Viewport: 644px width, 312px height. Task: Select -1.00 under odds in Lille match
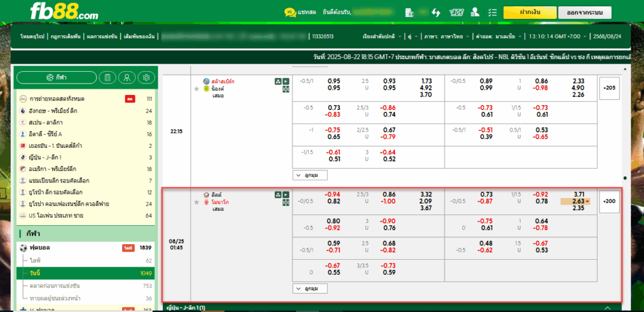pos(388,201)
